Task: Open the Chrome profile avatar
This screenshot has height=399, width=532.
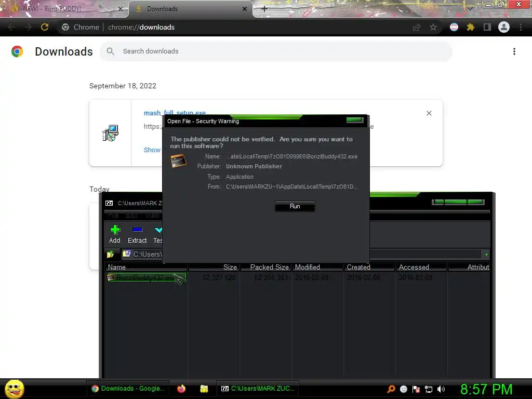Action: (504, 27)
